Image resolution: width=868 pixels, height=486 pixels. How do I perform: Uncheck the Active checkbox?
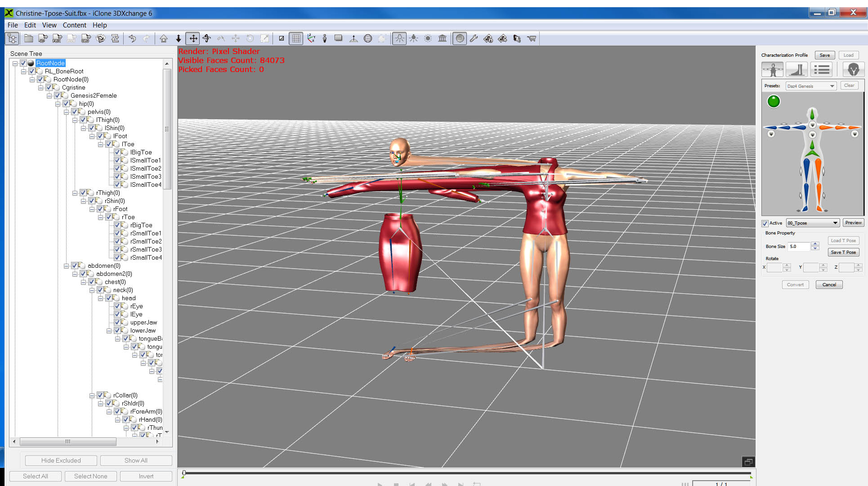765,223
